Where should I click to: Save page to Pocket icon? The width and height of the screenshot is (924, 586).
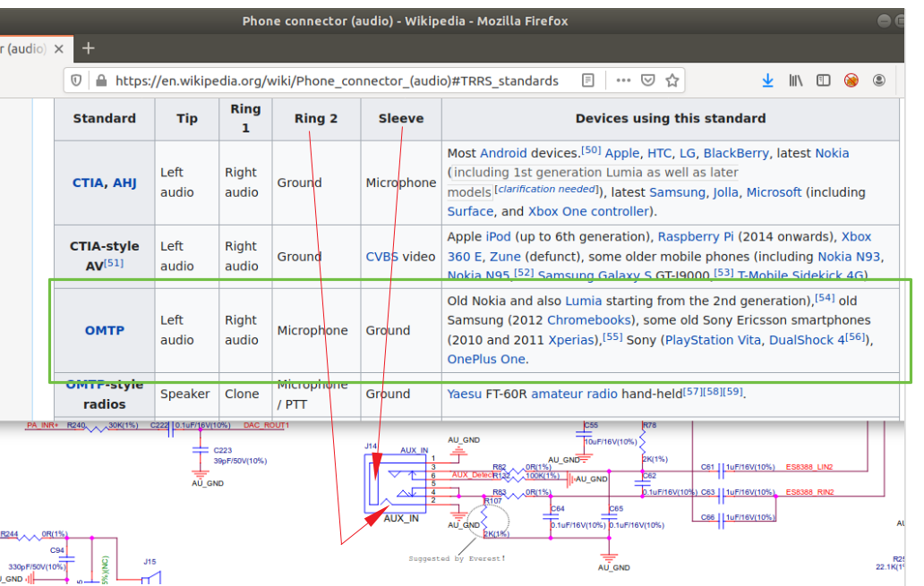tap(647, 81)
